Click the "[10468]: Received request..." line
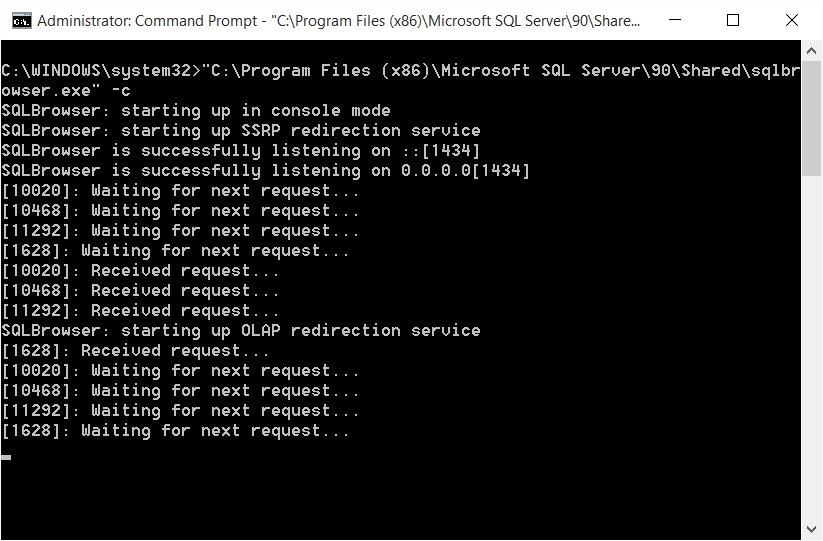 click(x=140, y=291)
